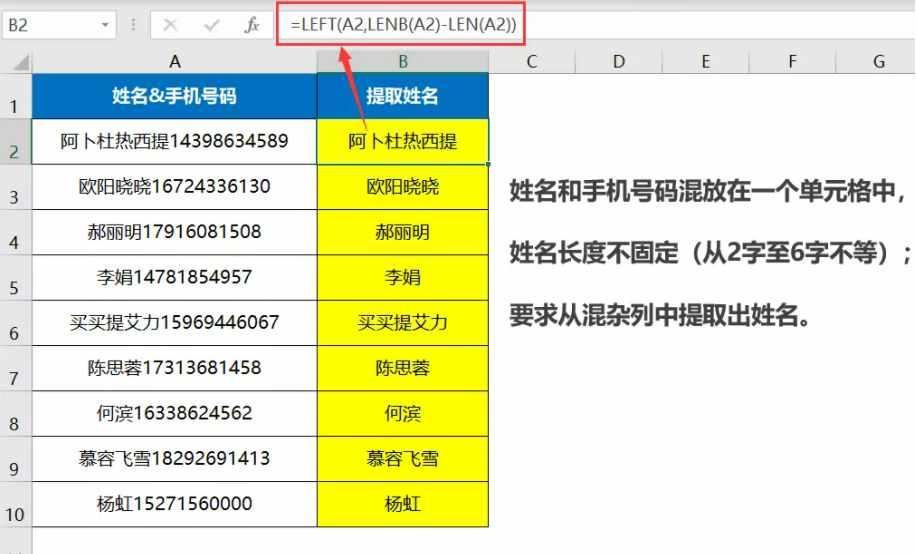916x554 pixels.
Task: Select yellow cell 何滨 in column B
Action: click(x=403, y=414)
